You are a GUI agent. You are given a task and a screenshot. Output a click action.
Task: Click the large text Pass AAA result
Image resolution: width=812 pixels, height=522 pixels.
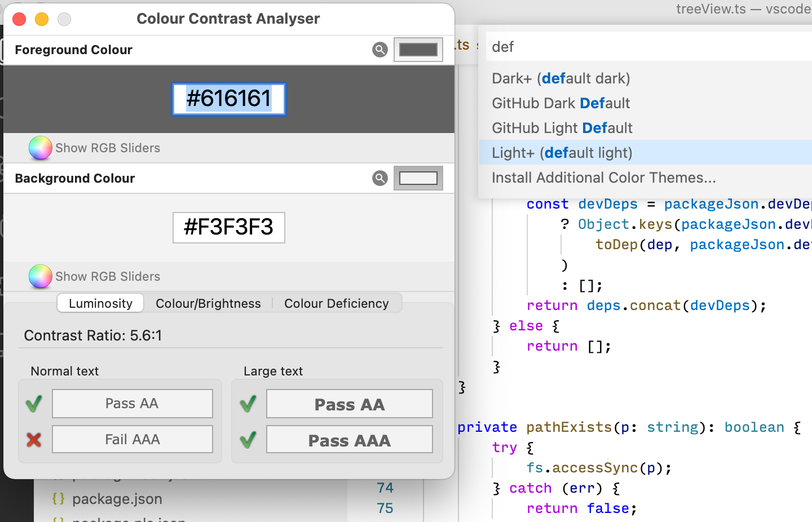pos(350,439)
